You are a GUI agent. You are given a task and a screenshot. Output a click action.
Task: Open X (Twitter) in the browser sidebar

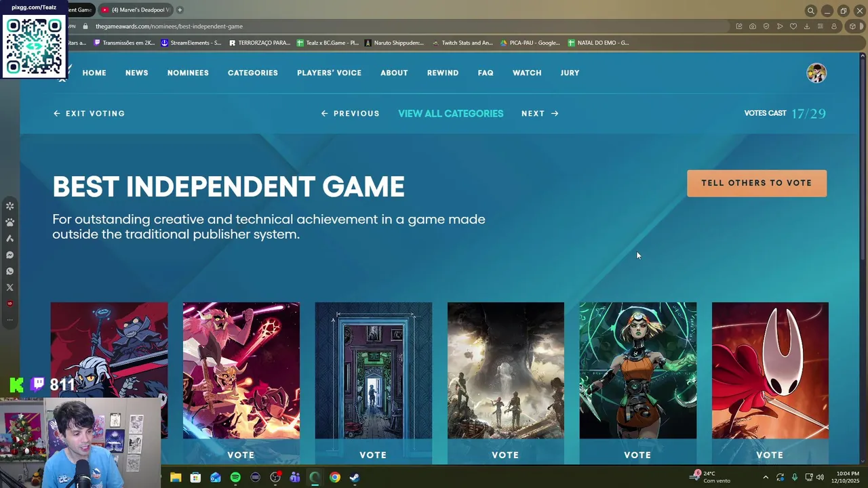point(9,287)
